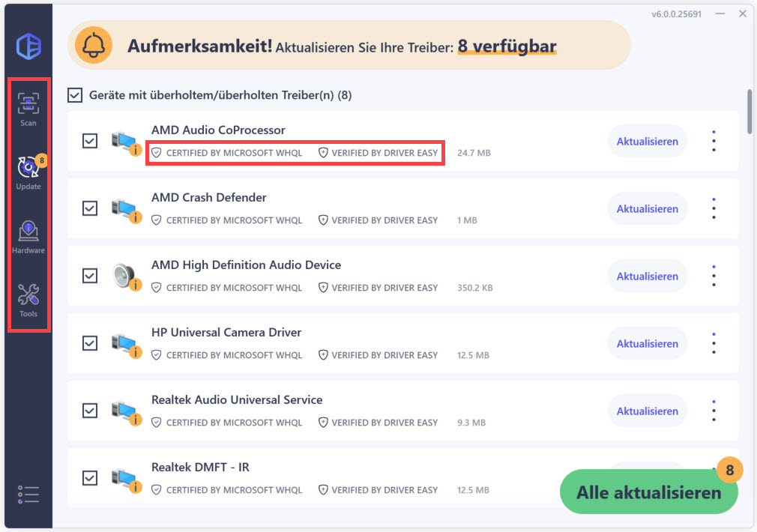This screenshot has width=757, height=532.
Task: Click Aktualisieren for HP Universal Camera Driver
Action: [x=647, y=343]
